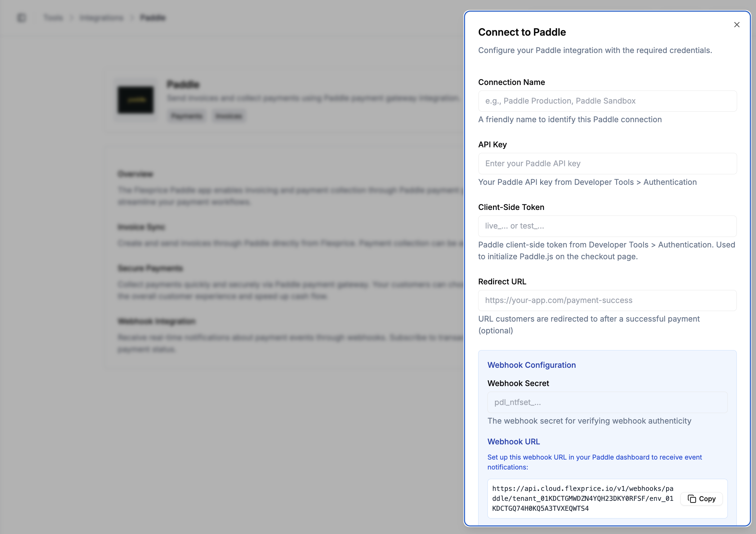Click the Webhook Secret input field
Screen dimensions: 756x534
(607, 402)
